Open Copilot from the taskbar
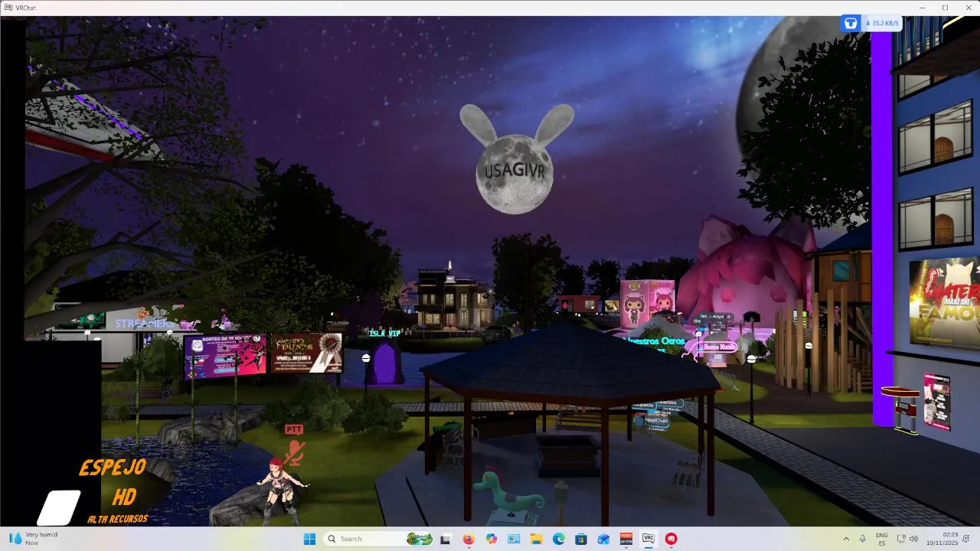 491,539
